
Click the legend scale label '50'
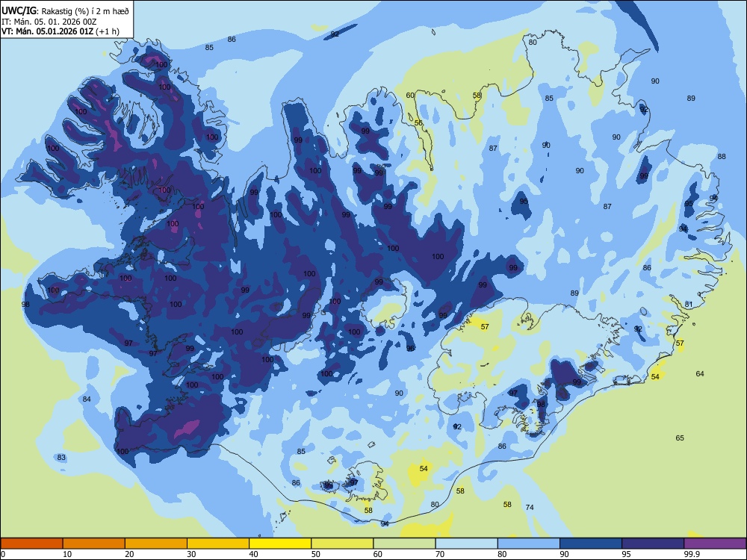coord(316,554)
